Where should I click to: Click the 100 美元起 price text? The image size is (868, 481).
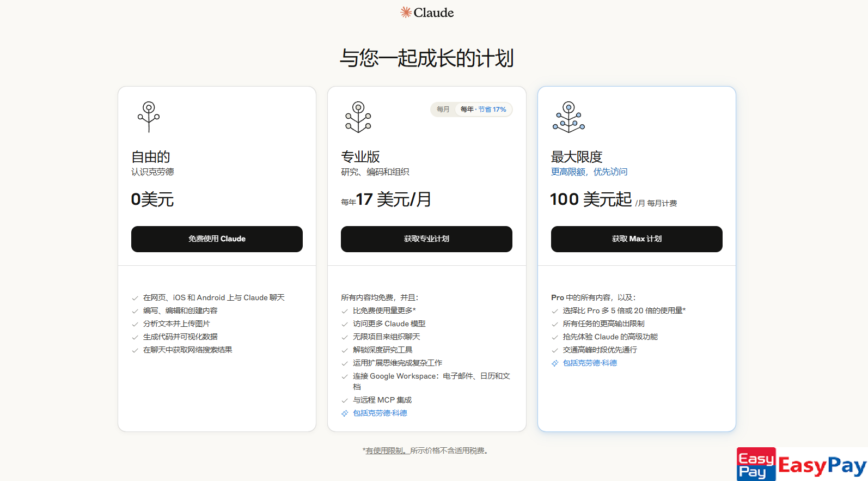591,199
